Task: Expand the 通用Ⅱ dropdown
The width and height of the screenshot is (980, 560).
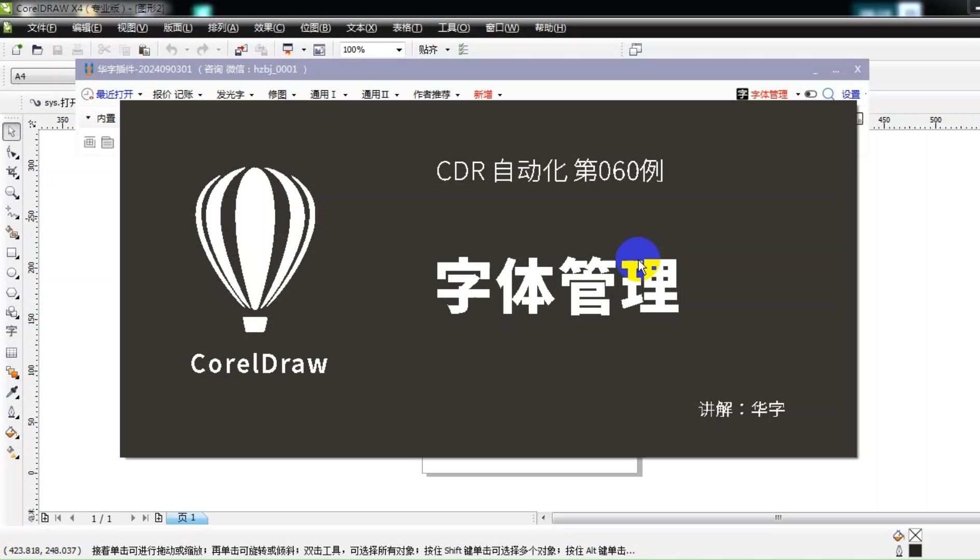Action: 397,95
